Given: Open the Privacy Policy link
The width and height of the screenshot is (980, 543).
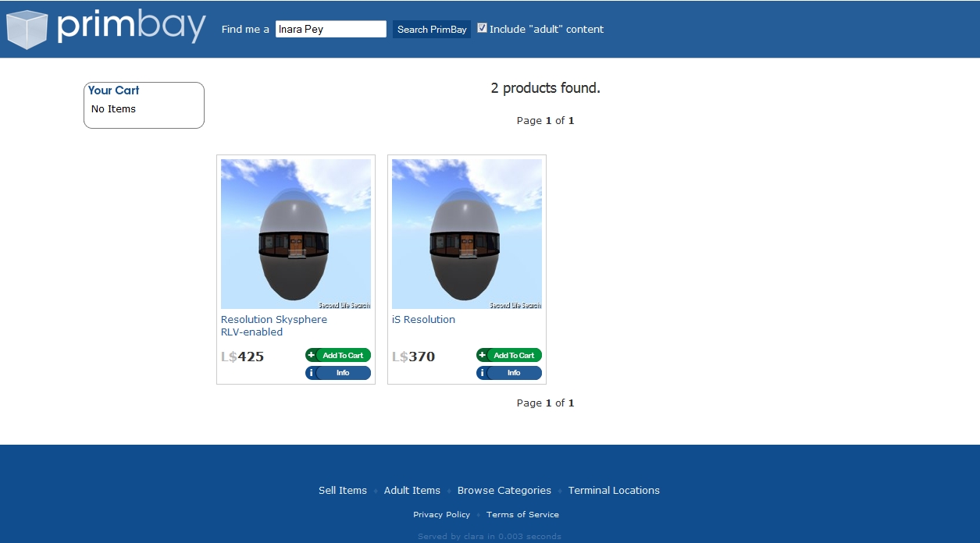Looking at the screenshot, I should (441, 514).
